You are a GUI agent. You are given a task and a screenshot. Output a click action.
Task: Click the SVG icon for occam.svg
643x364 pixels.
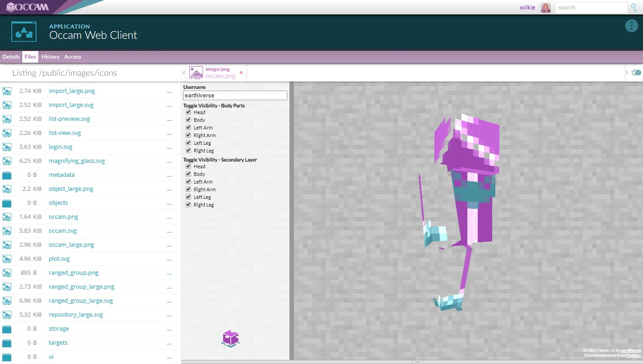pos(7,231)
